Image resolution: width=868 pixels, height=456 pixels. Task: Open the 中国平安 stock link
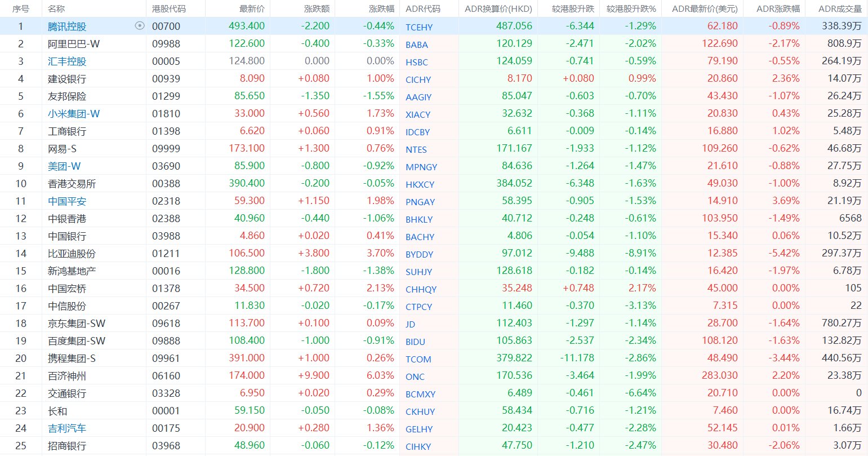[x=67, y=201]
